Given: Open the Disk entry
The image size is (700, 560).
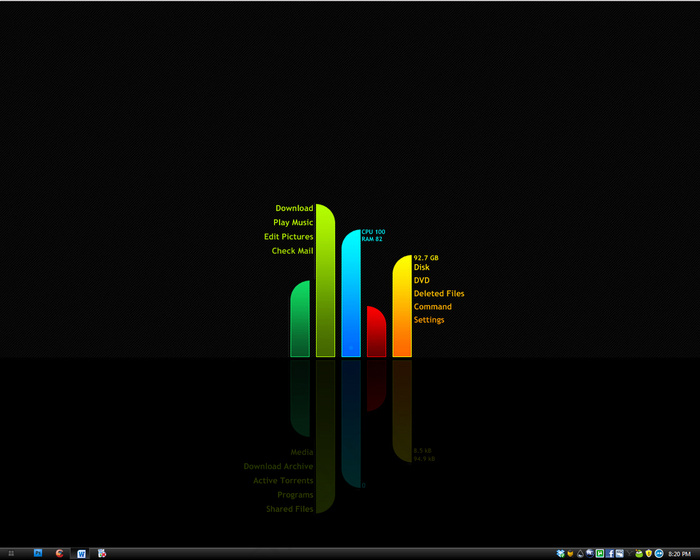Looking at the screenshot, I should (421, 267).
